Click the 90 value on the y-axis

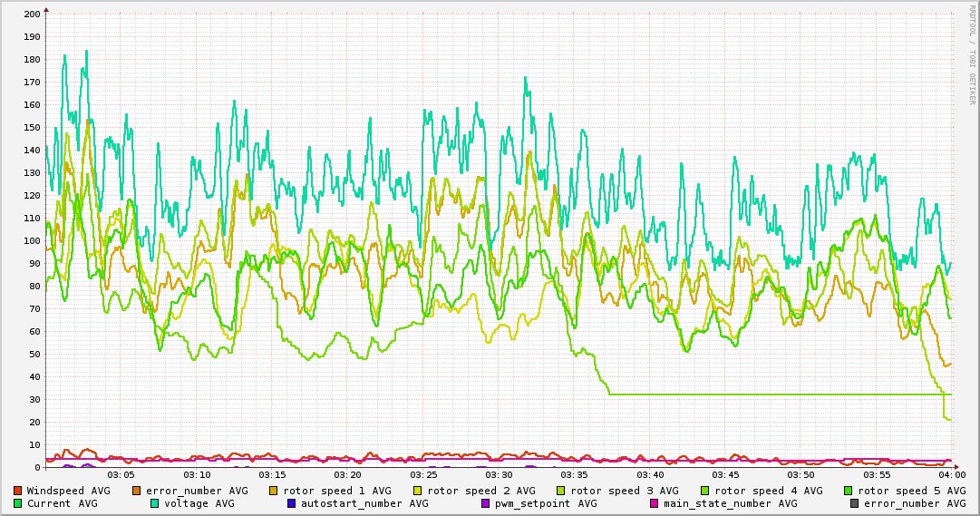[x=35, y=264]
